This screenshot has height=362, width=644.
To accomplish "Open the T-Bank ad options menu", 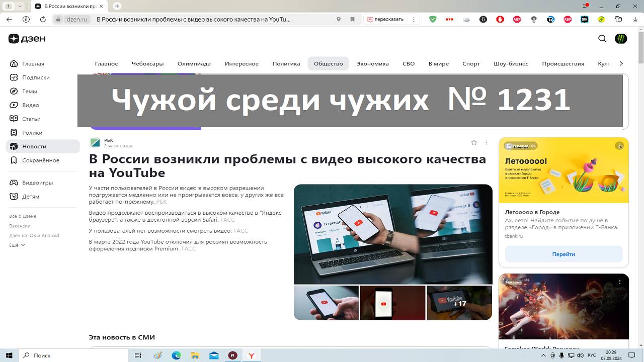I will click(619, 146).
